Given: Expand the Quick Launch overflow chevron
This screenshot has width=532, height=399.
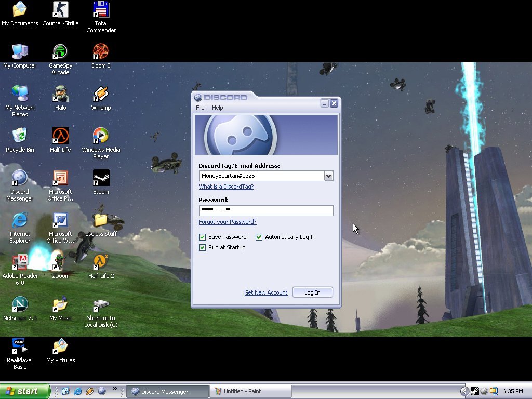Looking at the screenshot, I should [115, 389].
